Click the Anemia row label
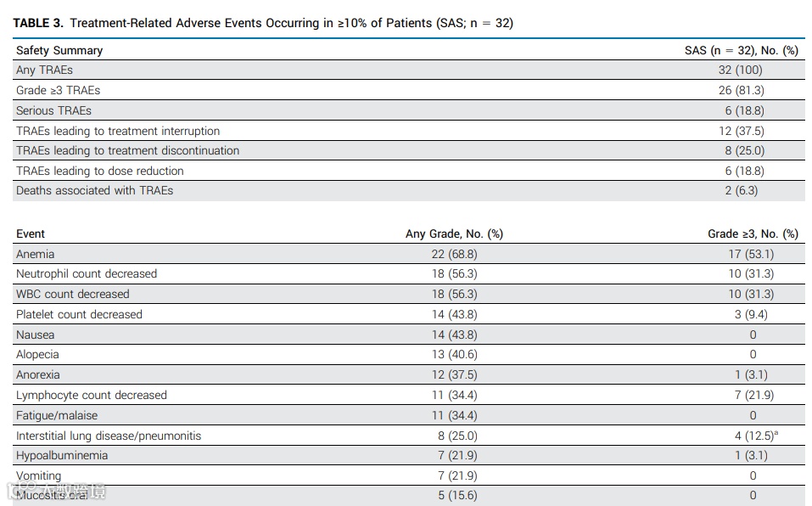The height and width of the screenshot is (506, 812). coord(36,255)
